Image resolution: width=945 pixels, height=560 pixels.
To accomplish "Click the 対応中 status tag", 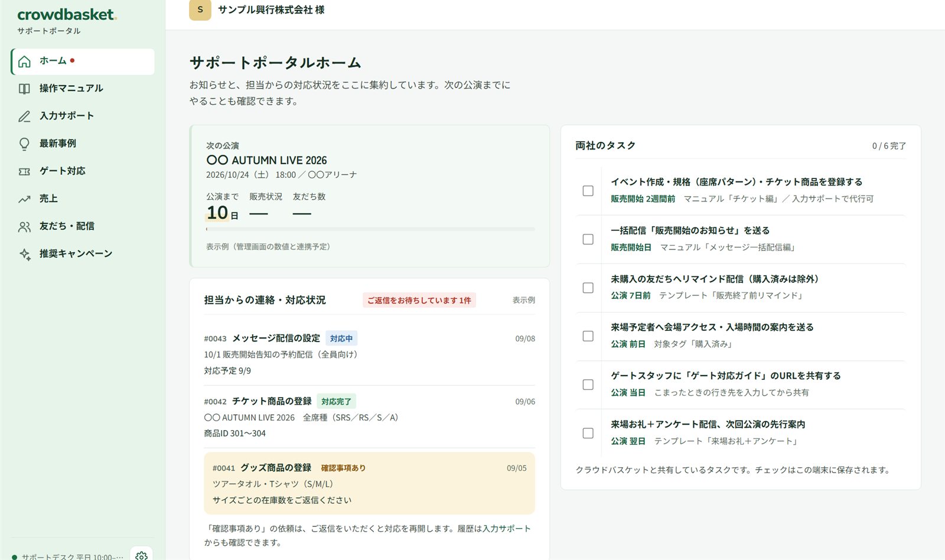I will [x=341, y=338].
